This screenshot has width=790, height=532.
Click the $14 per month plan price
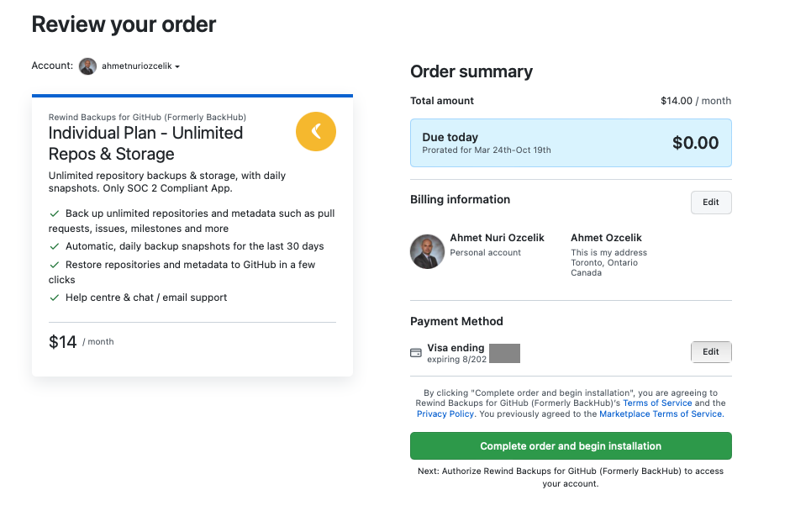[82, 341]
